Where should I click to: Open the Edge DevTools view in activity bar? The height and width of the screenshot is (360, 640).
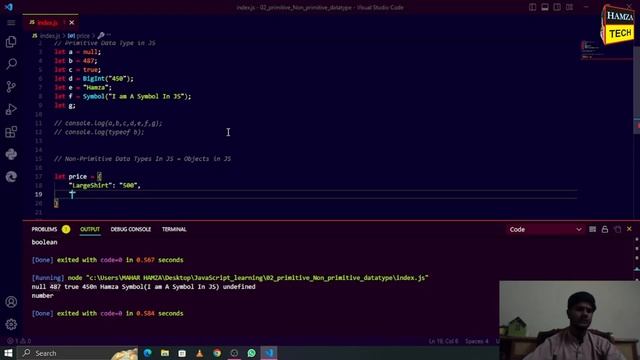click(x=11, y=177)
